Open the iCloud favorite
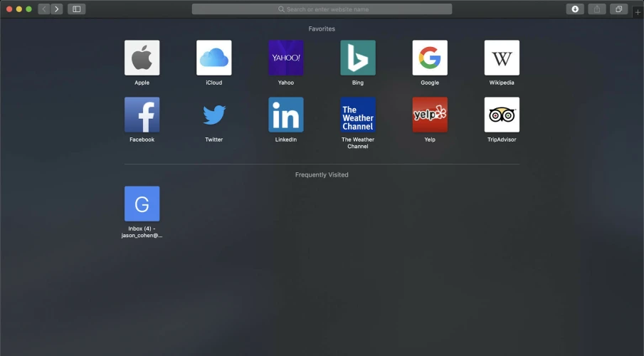The width and height of the screenshot is (644, 356). pos(213,58)
